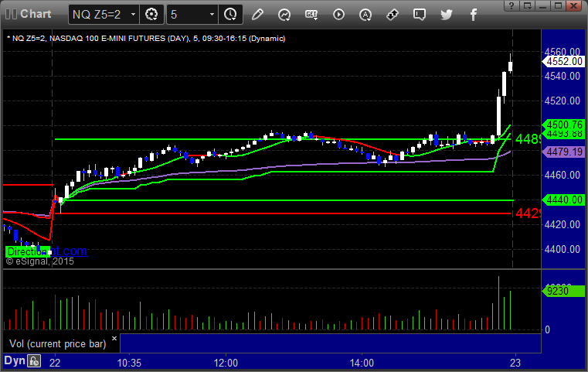Open symbol settings gear next to NQ Z5=2

pyautogui.click(x=151, y=14)
